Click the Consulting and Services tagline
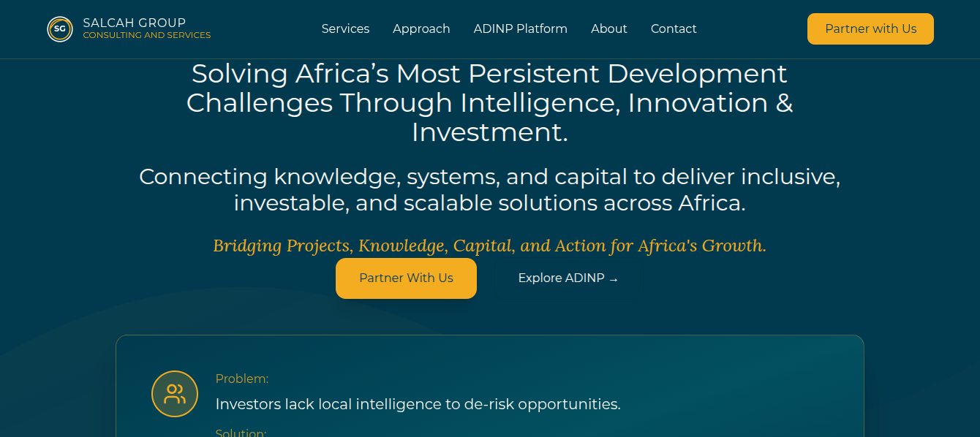Image resolution: width=980 pixels, height=437 pixels. pos(146,35)
